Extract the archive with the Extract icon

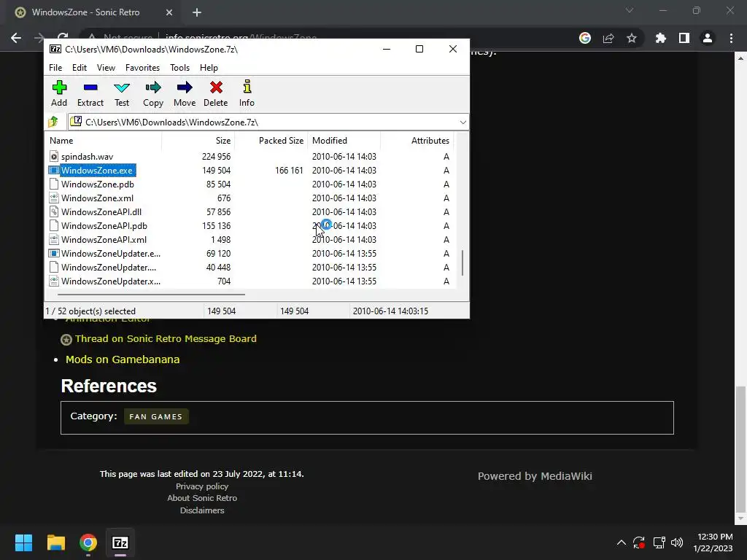click(x=90, y=87)
